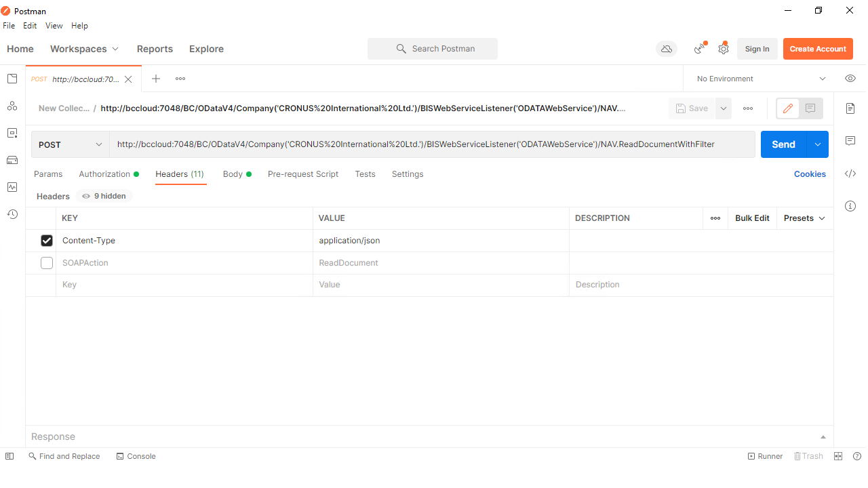Screen dimensions: 868x488
Task: Open the Cookies link
Action: 810,174
